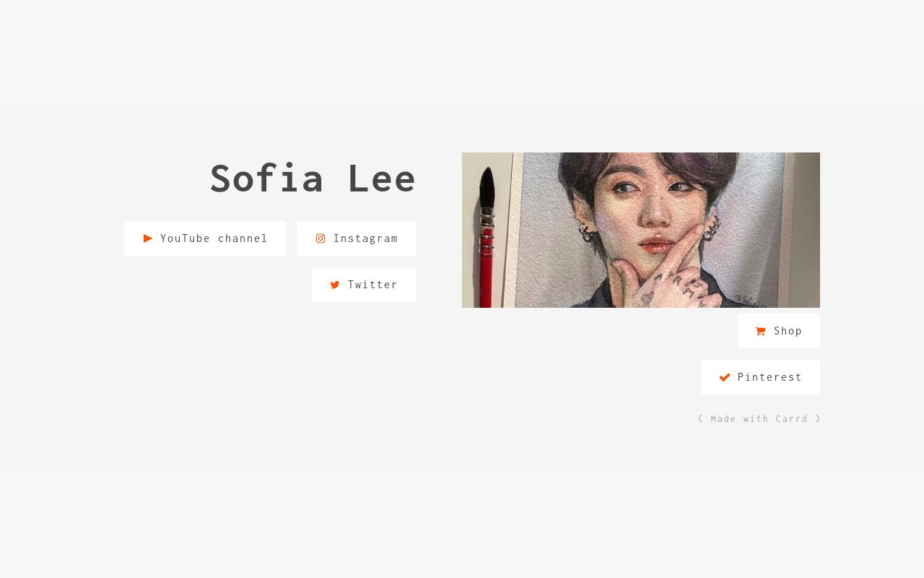Open the Shop button
Viewport: 924px width, 578px height.
click(x=779, y=331)
